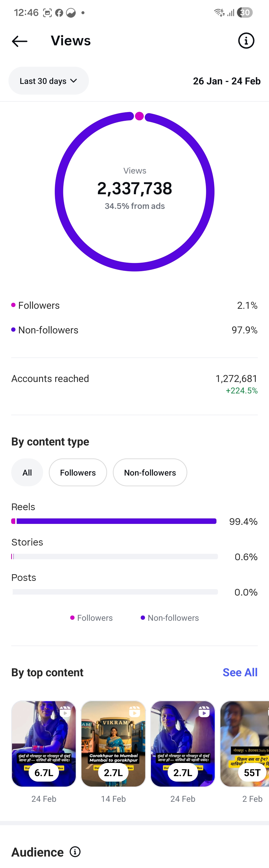
Task: Tap the pink Followers dot on donut chart
Action: tap(139, 116)
